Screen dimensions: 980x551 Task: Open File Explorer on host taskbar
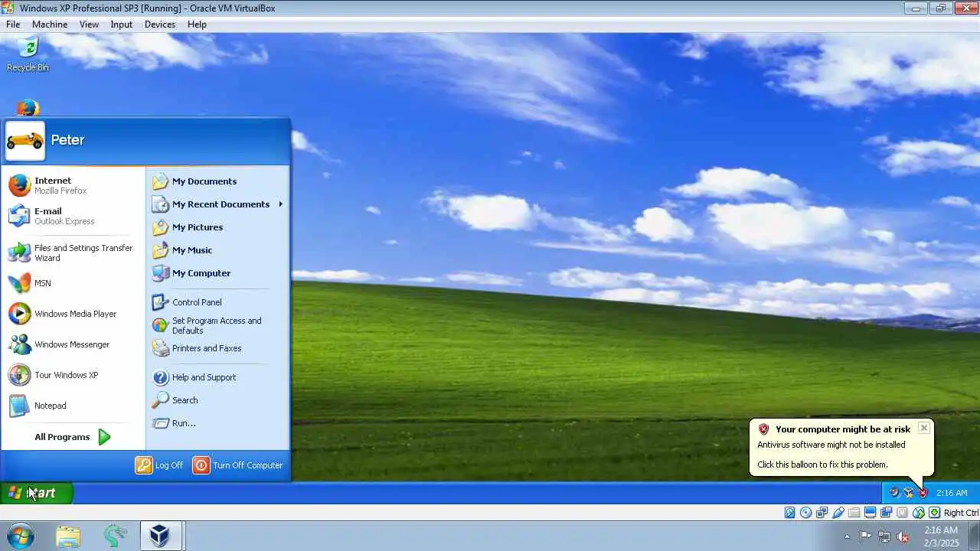coord(68,536)
